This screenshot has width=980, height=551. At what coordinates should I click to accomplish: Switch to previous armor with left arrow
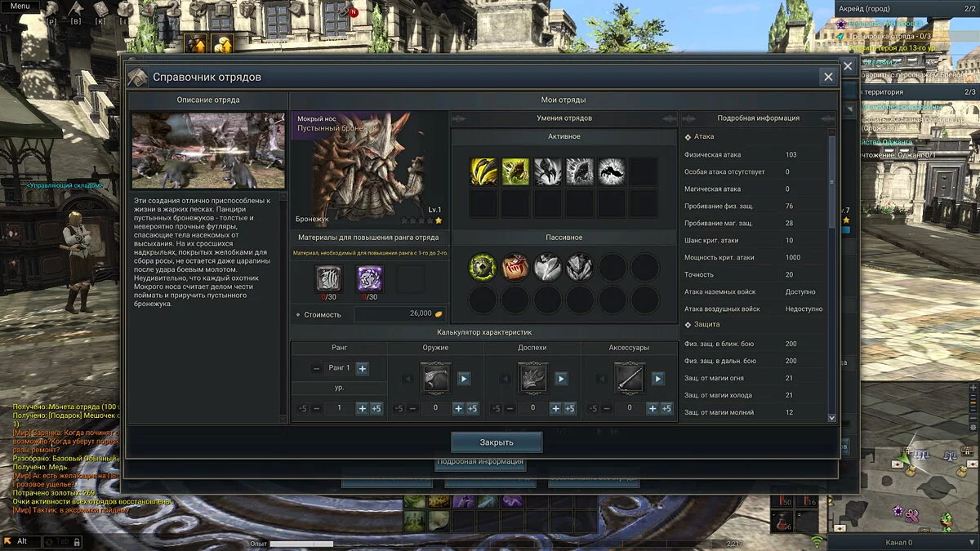tap(505, 379)
